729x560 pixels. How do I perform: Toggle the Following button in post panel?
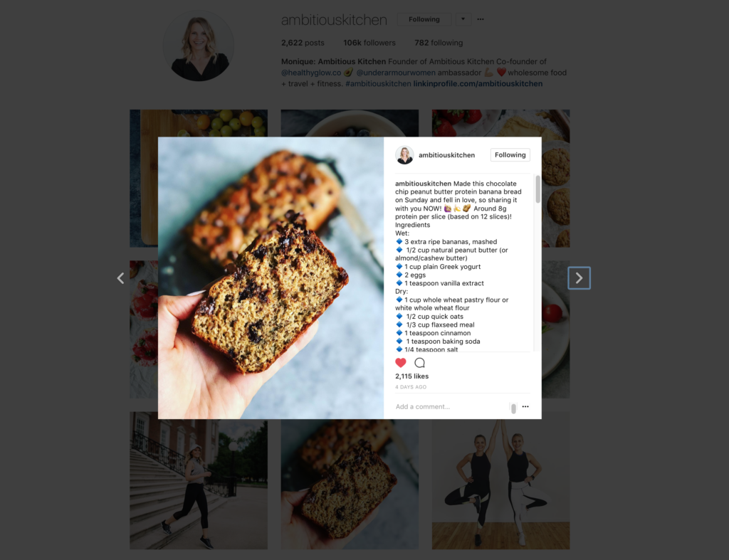510,154
